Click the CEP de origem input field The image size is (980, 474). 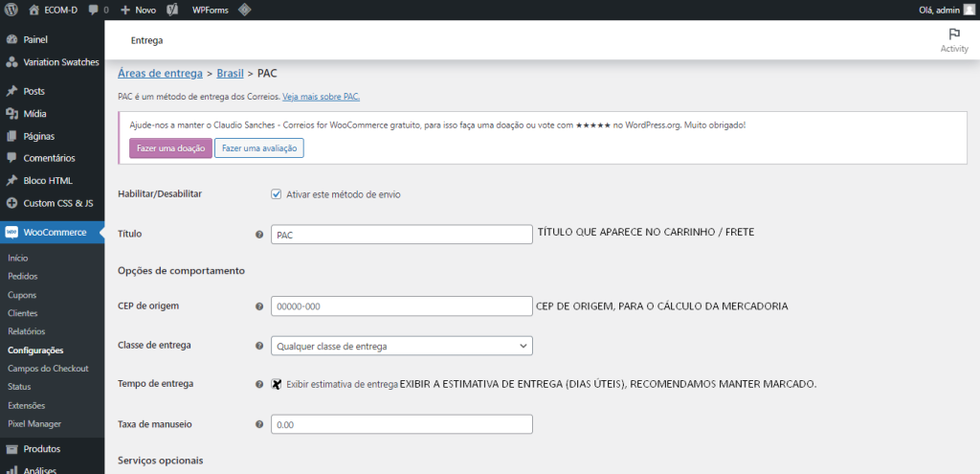(402, 306)
